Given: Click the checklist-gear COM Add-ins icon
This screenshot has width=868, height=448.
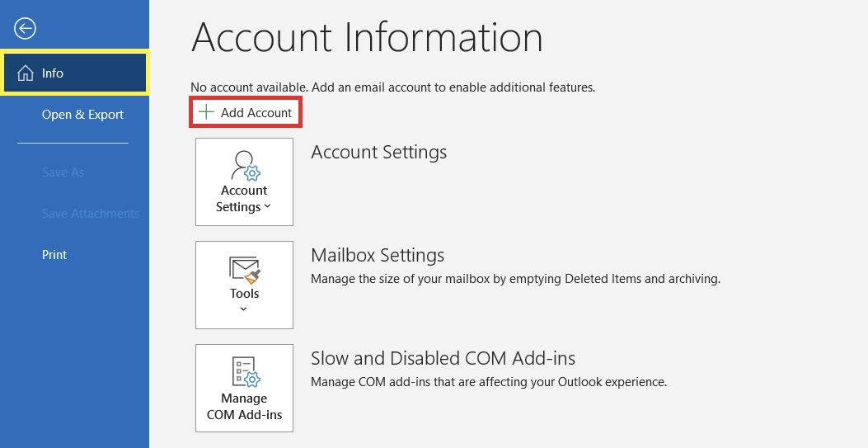Looking at the screenshot, I should [x=244, y=373].
